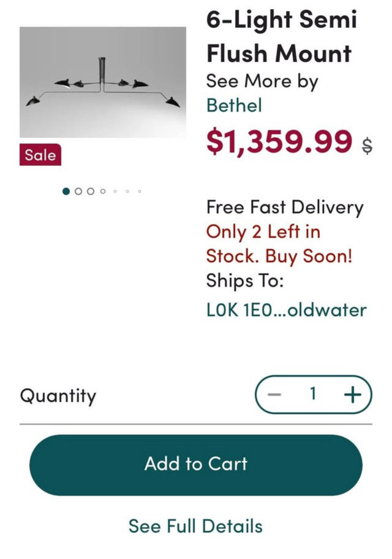The width and height of the screenshot is (392, 559).
Task: Open the 6-Light Semi Flush Mount title
Action: [282, 36]
